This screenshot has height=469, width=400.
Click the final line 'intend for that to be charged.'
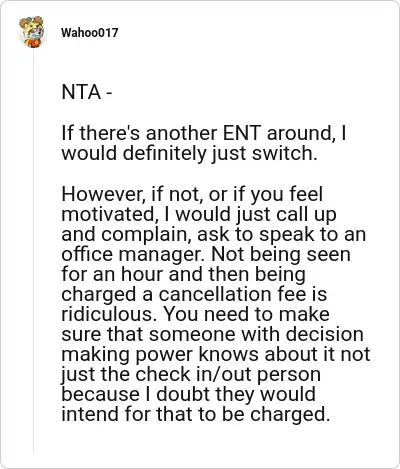pos(196,414)
